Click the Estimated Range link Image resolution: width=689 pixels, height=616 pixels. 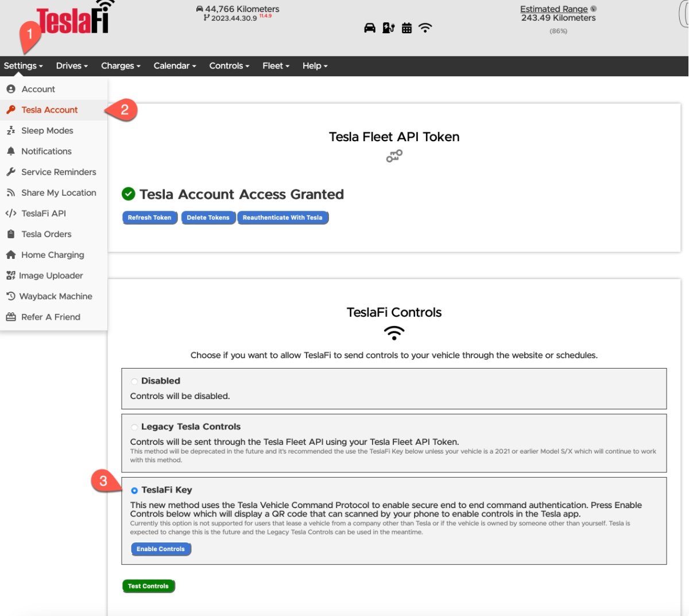(x=553, y=9)
